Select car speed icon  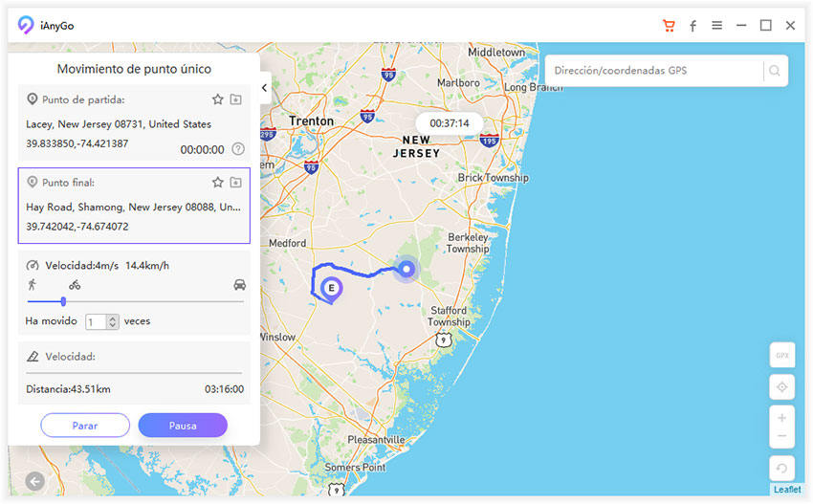239,285
